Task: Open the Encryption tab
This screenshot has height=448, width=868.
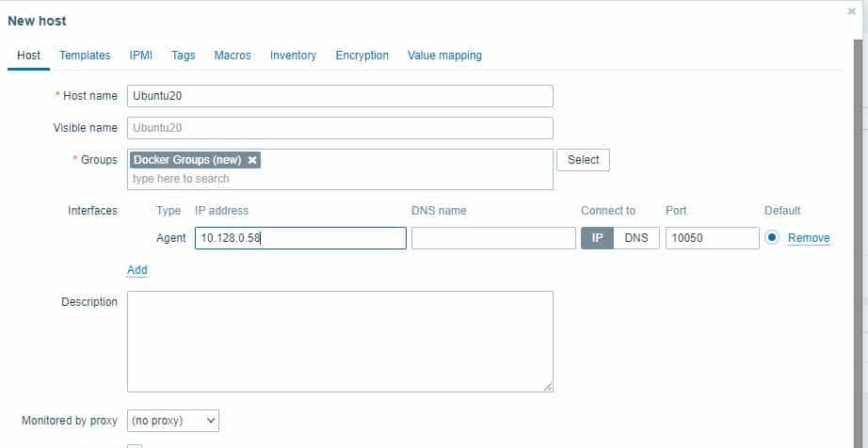Action: pos(362,56)
